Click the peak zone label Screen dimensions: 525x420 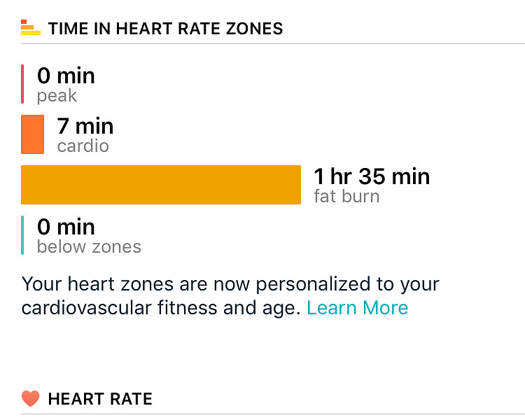[57, 96]
